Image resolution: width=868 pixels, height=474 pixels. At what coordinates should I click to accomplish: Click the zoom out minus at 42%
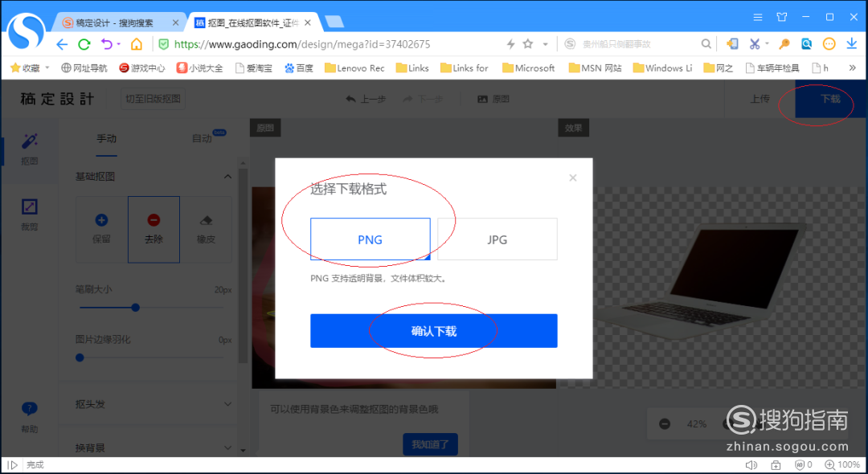coord(665,423)
